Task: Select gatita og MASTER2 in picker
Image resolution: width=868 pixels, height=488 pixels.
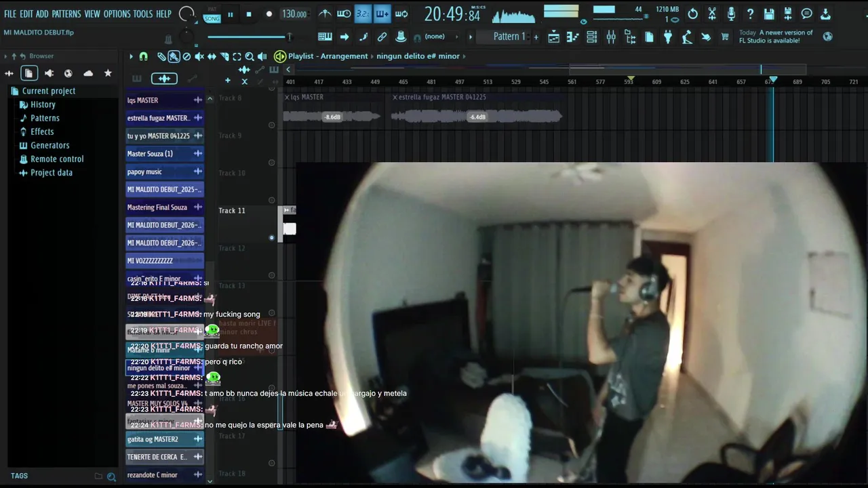Action: pyautogui.click(x=165, y=439)
